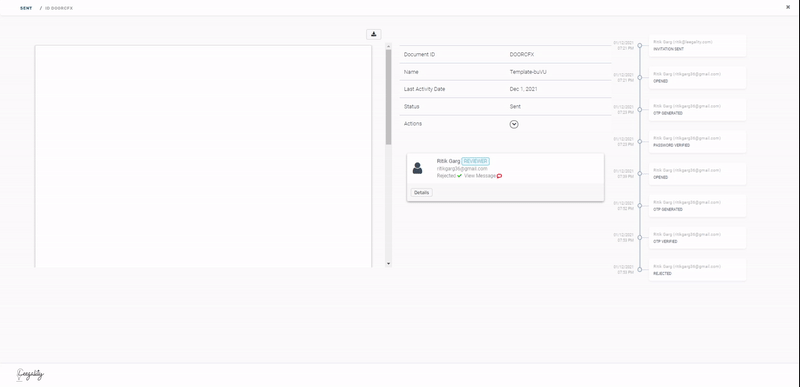
Task: Select the ID DOORCFX breadcrumb item
Action: [x=59, y=8]
